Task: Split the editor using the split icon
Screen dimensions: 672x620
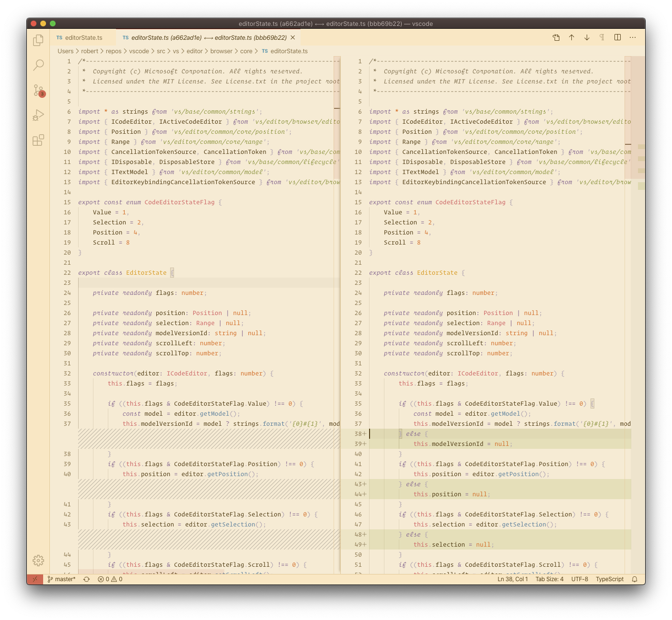Action: pyautogui.click(x=617, y=37)
